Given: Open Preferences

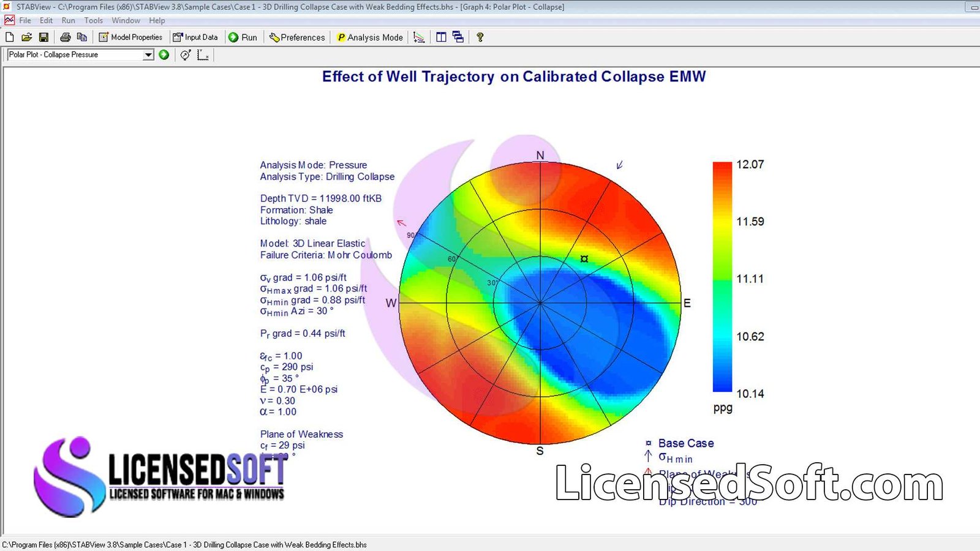Looking at the screenshot, I should click(x=297, y=37).
